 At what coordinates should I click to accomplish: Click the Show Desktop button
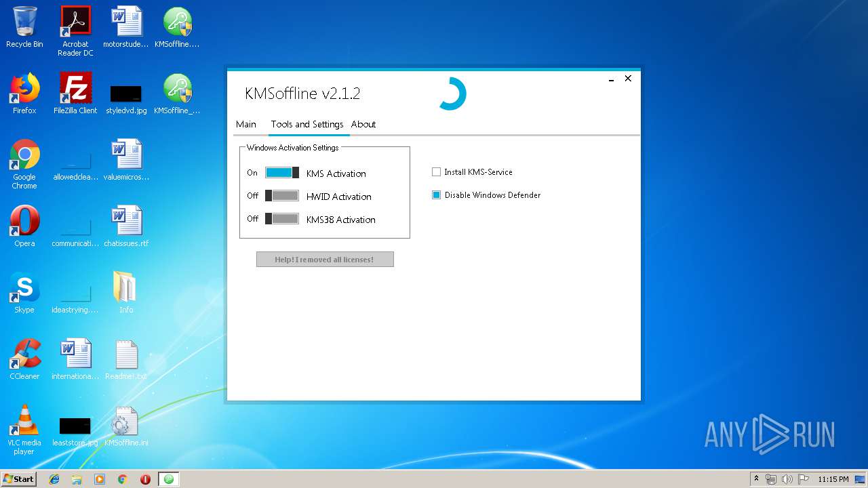[x=861, y=479]
